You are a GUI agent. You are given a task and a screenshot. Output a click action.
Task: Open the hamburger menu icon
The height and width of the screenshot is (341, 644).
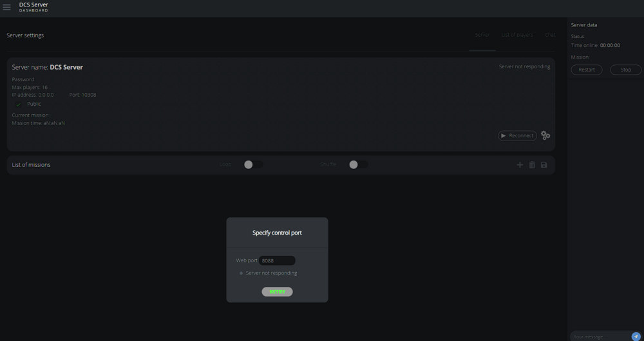click(6, 7)
